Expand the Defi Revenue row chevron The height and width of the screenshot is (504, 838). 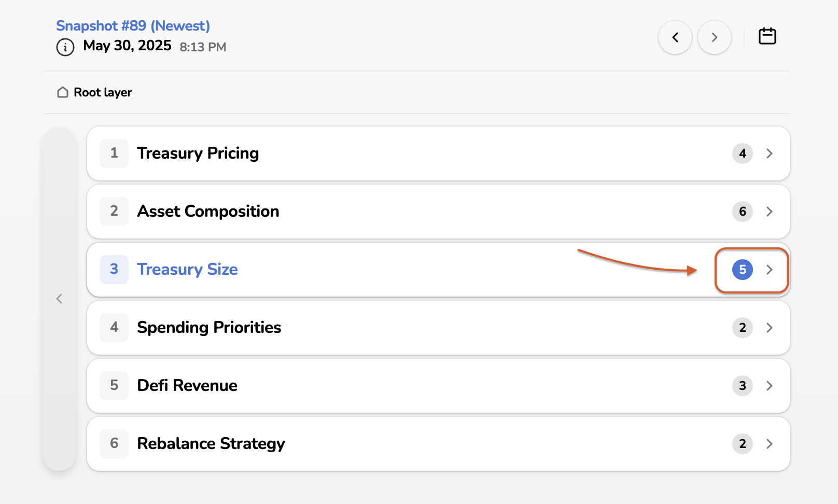click(769, 386)
